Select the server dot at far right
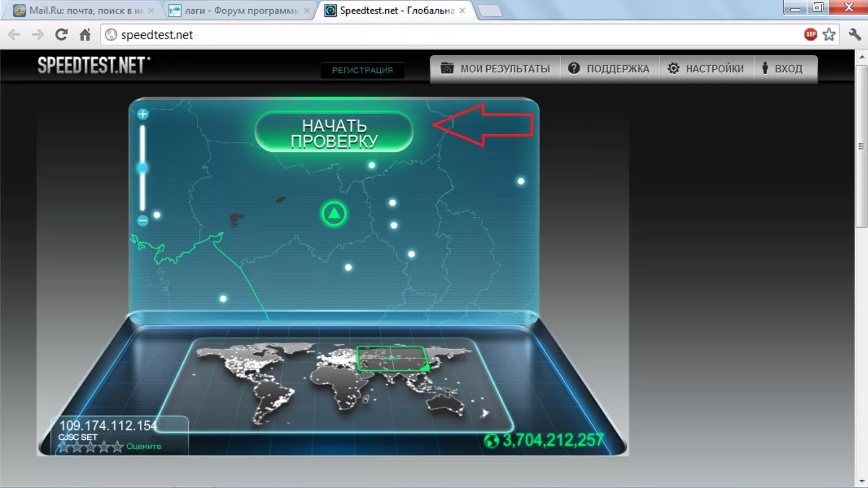This screenshot has height=488, width=868. coord(521,181)
